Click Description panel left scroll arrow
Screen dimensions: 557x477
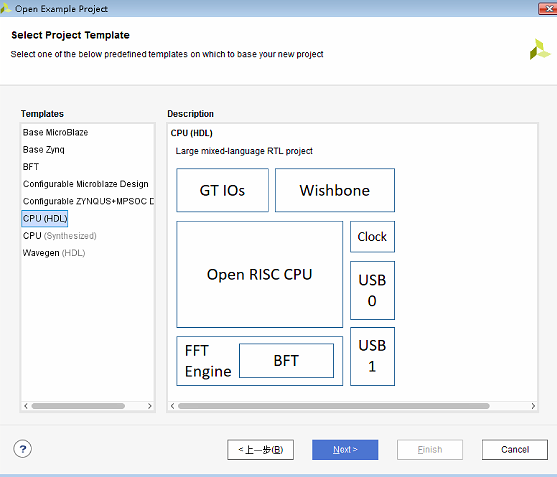172,406
